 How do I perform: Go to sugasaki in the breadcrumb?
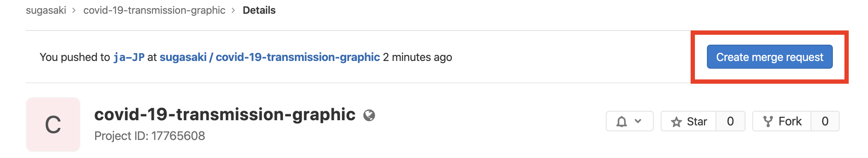coord(46,10)
